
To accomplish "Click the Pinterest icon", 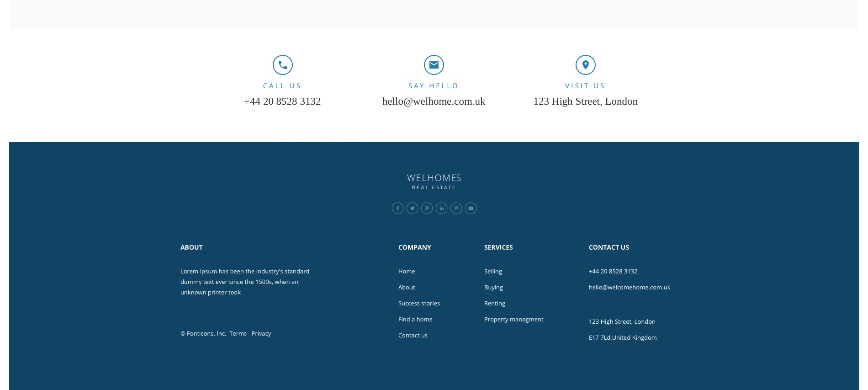I will coord(456,208).
